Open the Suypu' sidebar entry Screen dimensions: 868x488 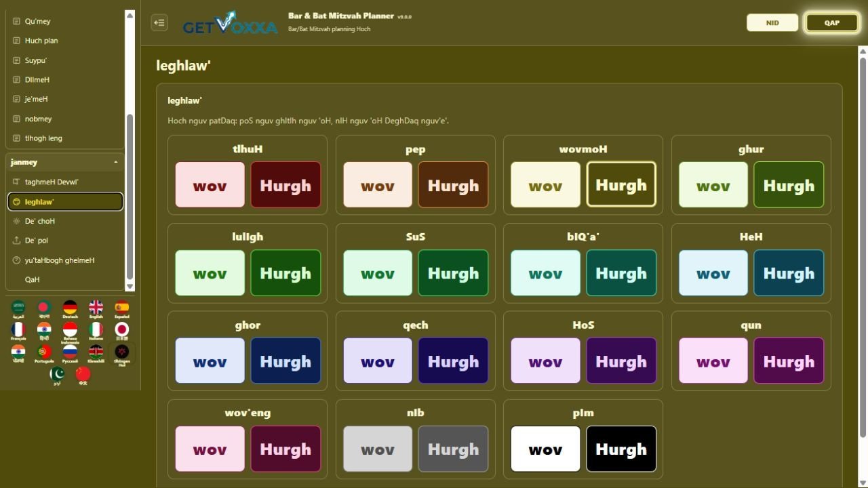(x=65, y=60)
